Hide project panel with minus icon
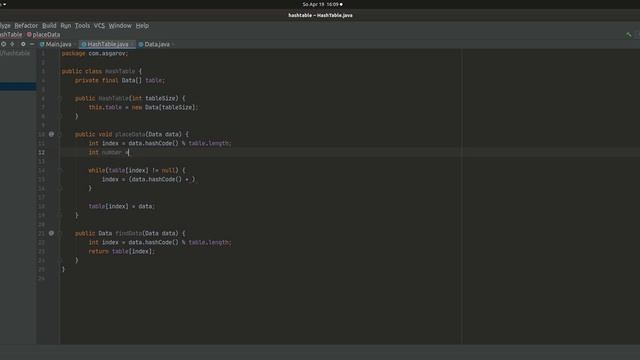Image resolution: width=640 pixels, height=360 pixels. point(32,44)
